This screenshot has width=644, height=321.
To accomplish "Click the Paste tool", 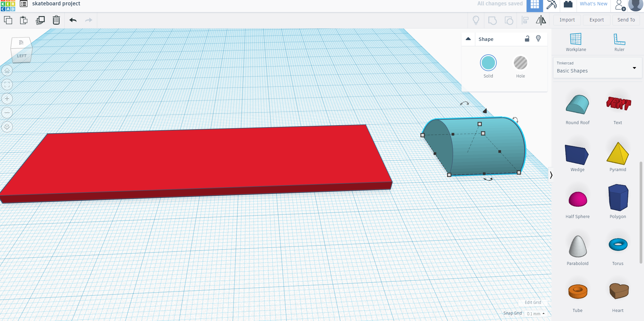I will [24, 20].
